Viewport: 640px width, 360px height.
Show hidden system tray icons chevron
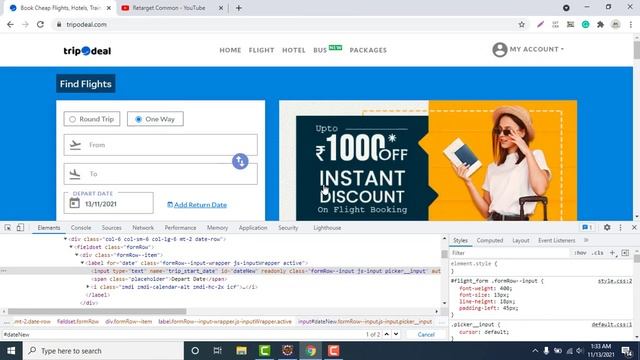click(535, 351)
